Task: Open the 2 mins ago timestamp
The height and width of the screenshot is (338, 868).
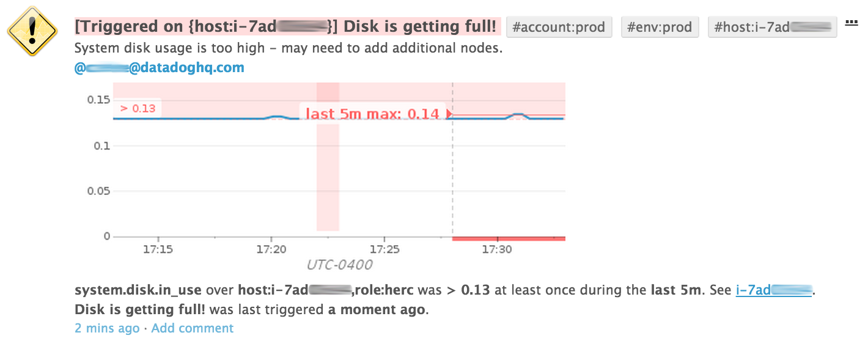Action: click(x=107, y=328)
